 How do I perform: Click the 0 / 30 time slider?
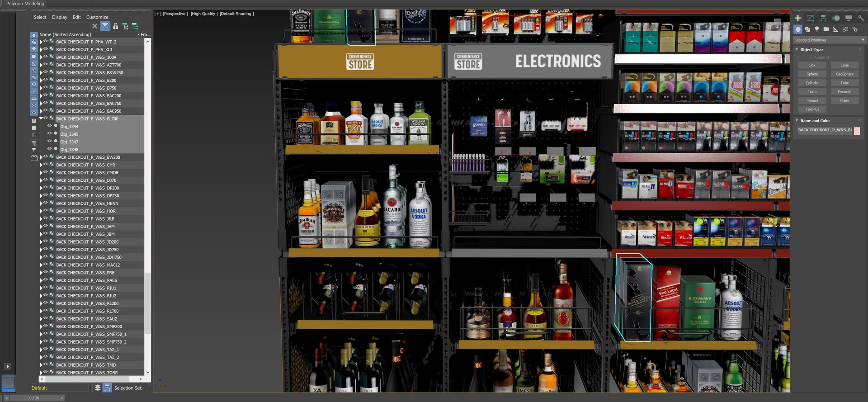click(x=34, y=398)
